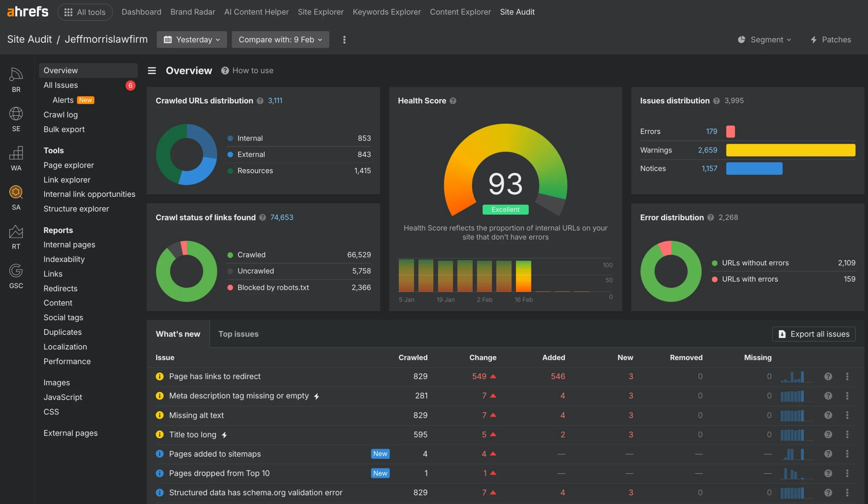Screen dimensions: 868x504
Task: Open Crawl log in sidebar
Action: coord(61,115)
